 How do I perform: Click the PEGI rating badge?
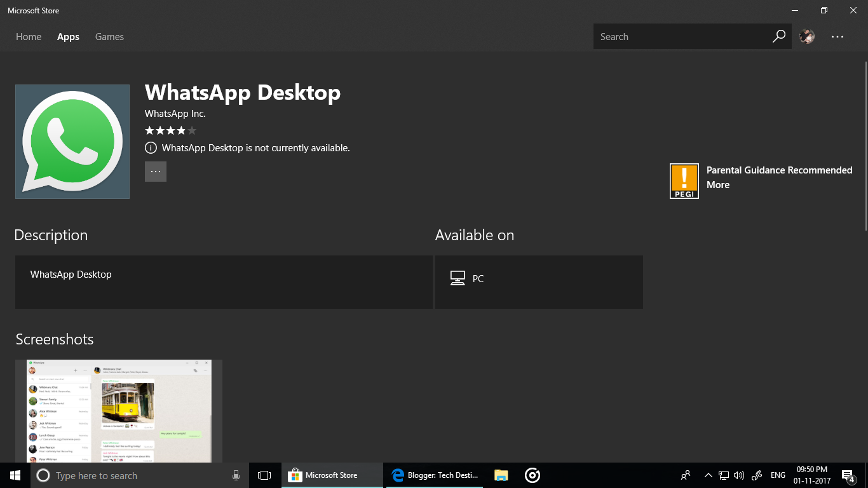684,181
